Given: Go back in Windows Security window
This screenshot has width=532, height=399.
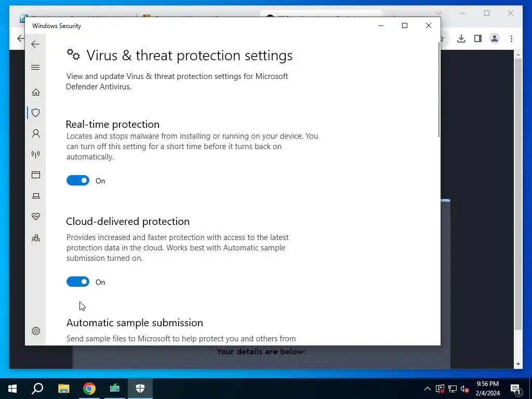Looking at the screenshot, I should pos(35,44).
